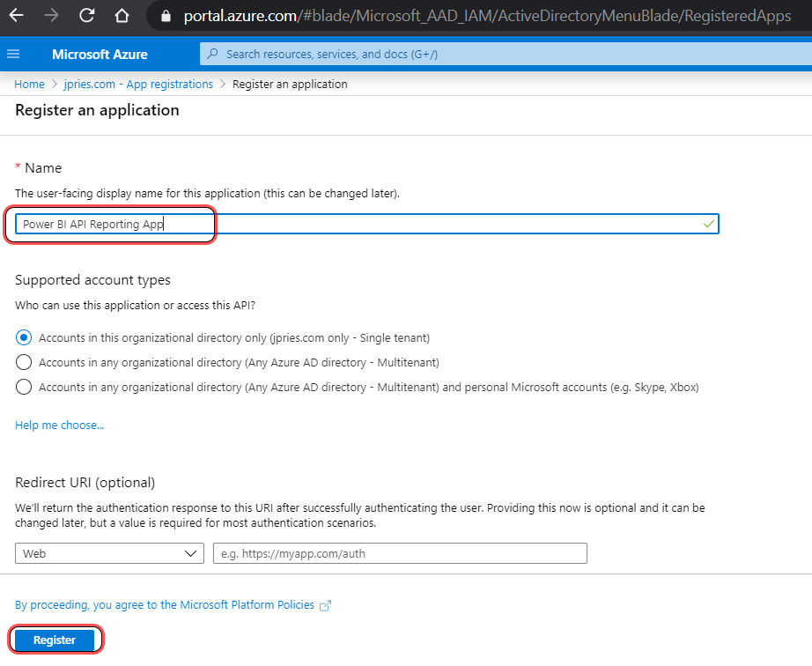Select the Single tenant account option
Viewport: 812px width, 666px height.
coord(24,337)
